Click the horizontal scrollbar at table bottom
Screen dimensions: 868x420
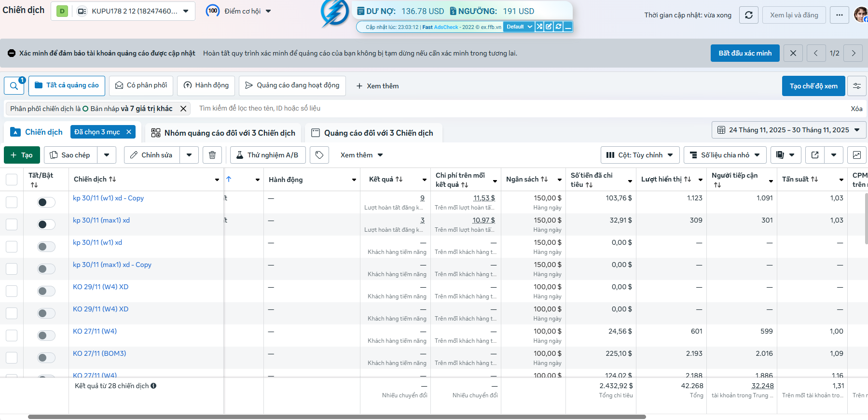click(337, 417)
